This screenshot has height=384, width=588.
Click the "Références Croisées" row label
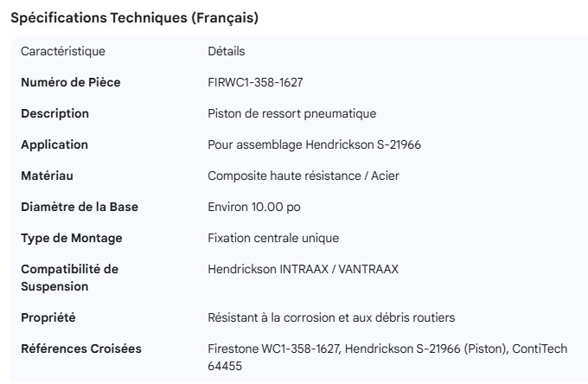(81, 349)
